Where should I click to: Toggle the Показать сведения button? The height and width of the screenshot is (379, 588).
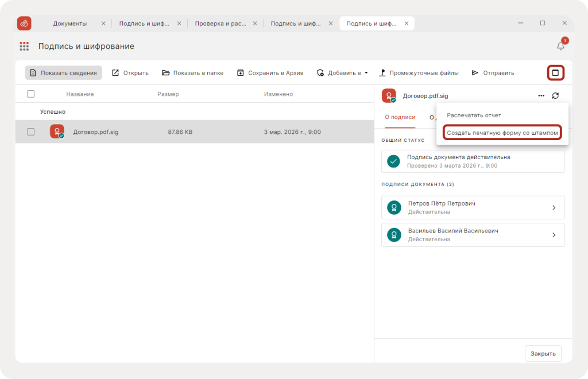coord(64,73)
